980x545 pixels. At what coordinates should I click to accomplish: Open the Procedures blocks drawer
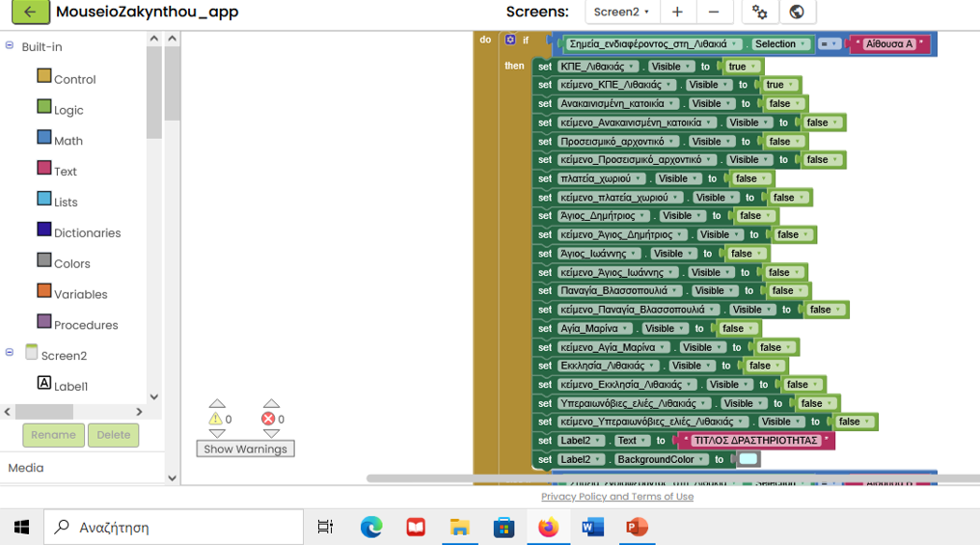(77, 324)
